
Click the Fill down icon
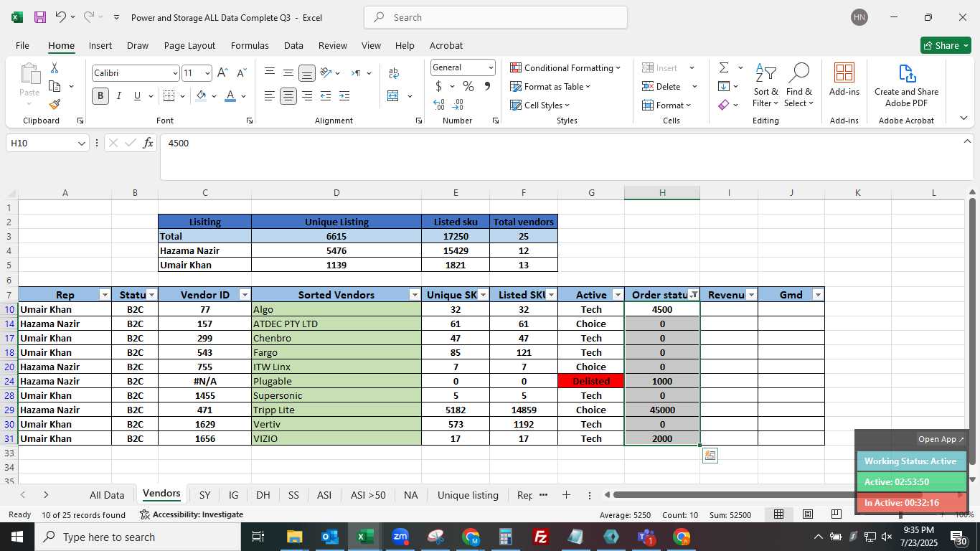click(x=724, y=86)
